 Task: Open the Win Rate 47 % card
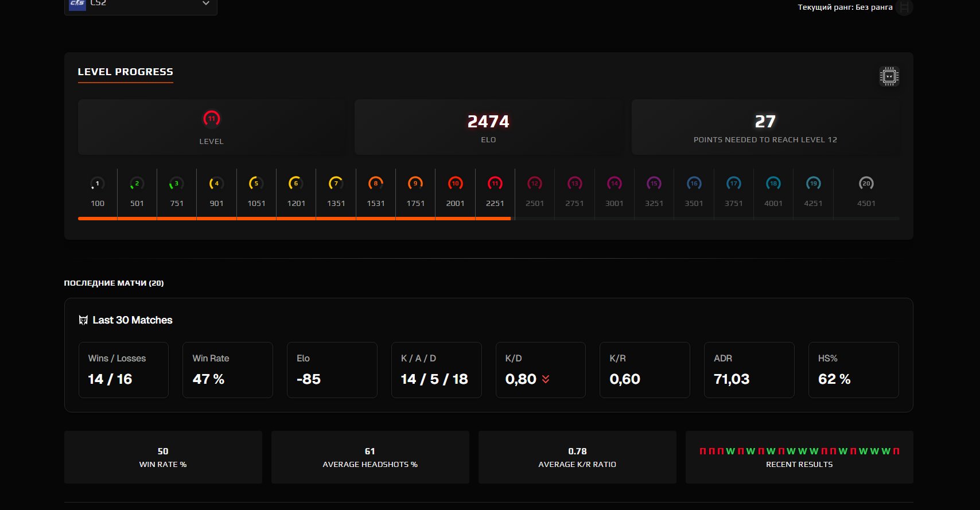point(227,370)
